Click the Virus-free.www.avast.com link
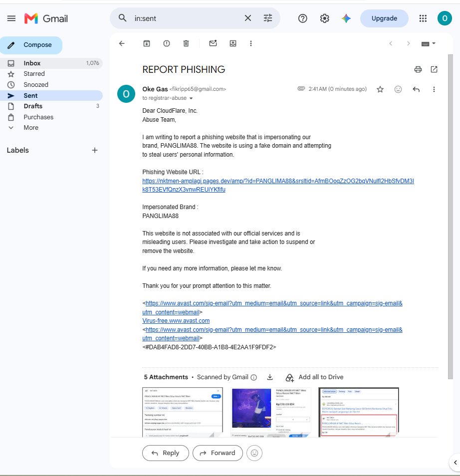This screenshot has height=476, width=460. (176, 321)
